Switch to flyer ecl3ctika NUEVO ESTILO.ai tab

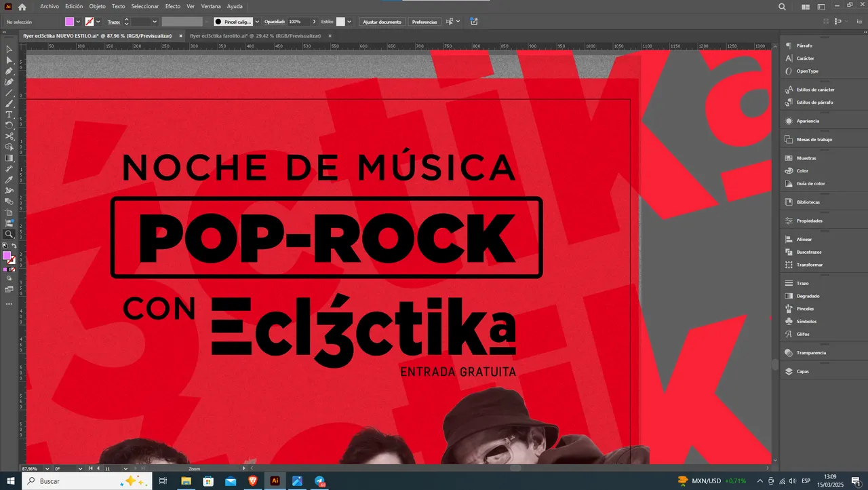click(x=97, y=35)
